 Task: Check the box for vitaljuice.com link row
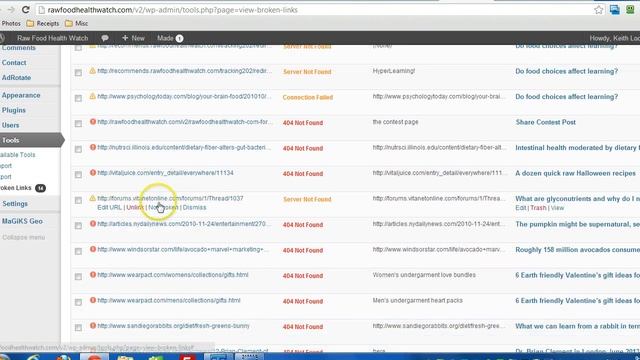click(78, 175)
